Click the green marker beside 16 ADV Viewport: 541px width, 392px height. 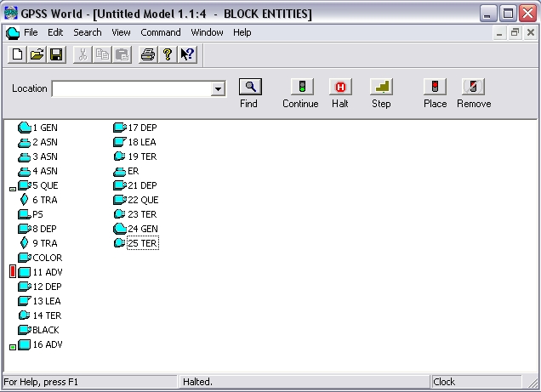click(13, 347)
